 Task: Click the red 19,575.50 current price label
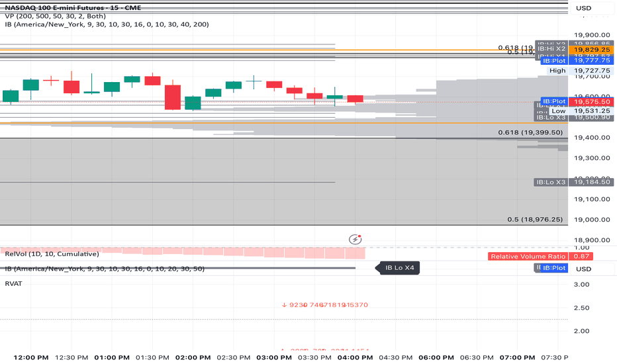click(591, 101)
